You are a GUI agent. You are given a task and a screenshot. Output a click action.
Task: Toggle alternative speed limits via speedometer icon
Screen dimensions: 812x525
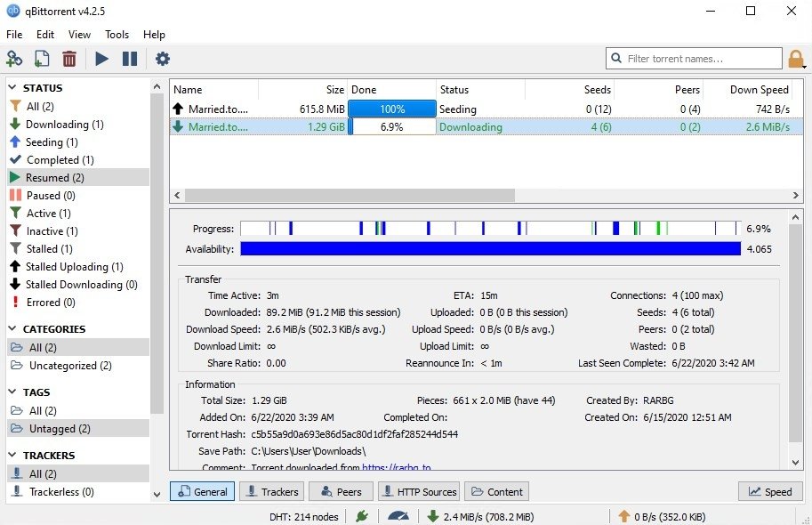[398, 514]
